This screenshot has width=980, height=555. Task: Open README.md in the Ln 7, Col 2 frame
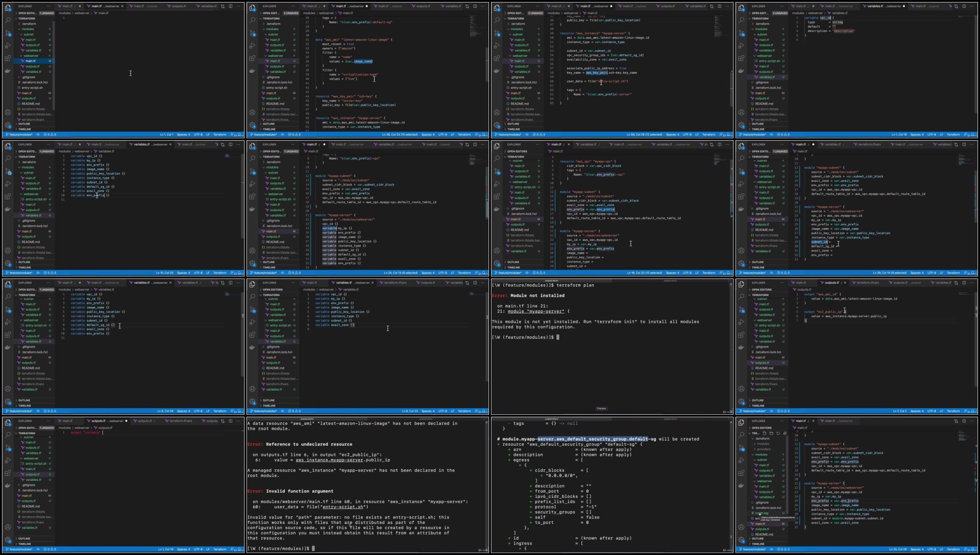coord(764,368)
